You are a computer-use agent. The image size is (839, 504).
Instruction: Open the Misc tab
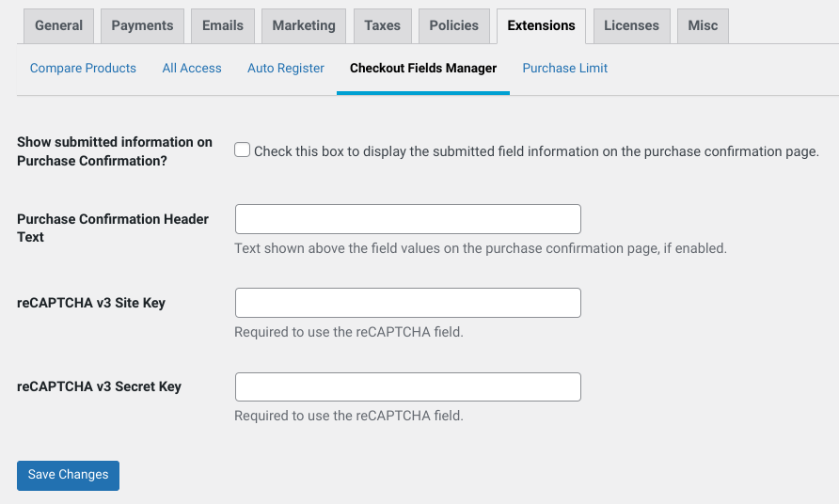click(703, 25)
